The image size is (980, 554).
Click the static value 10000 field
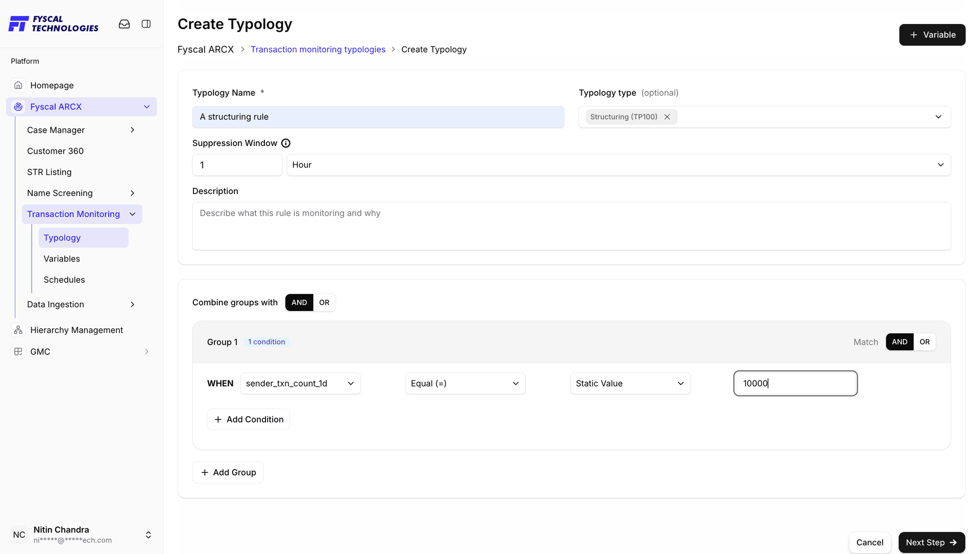(x=795, y=383)
